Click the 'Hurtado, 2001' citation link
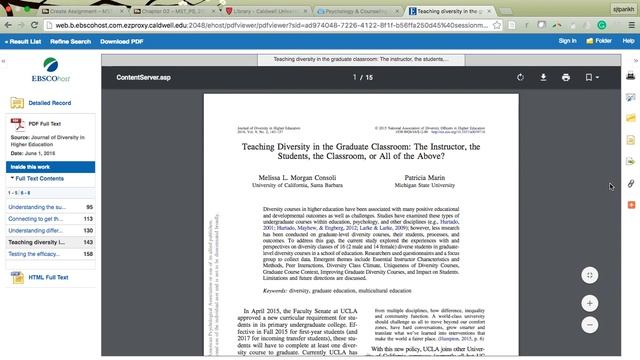Viewport: 640px width, 360px height. coord(361,225)
